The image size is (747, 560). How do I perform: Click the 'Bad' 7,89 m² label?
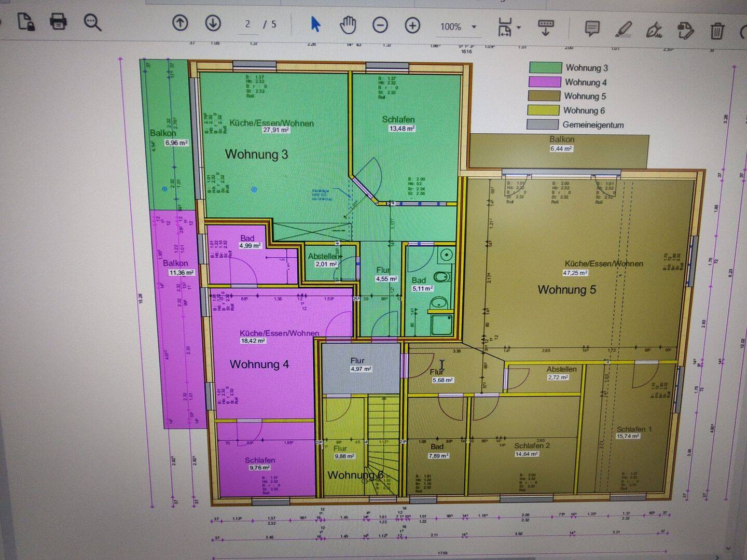pyautogui.click(x=437, y=447)
